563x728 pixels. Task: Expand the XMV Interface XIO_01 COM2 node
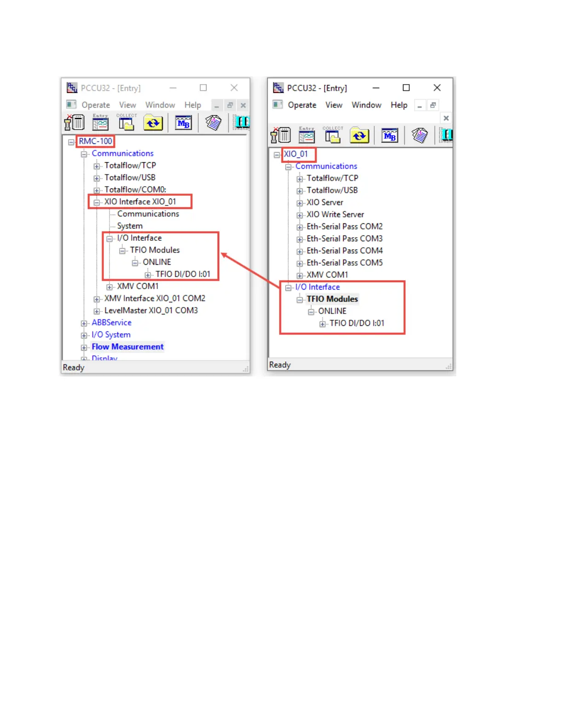(x=97, y=299)
